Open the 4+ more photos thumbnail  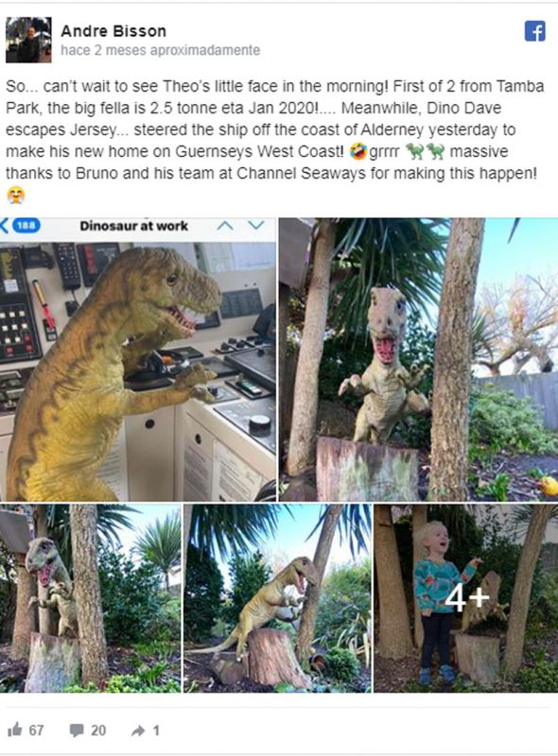(x=466, y=598)
